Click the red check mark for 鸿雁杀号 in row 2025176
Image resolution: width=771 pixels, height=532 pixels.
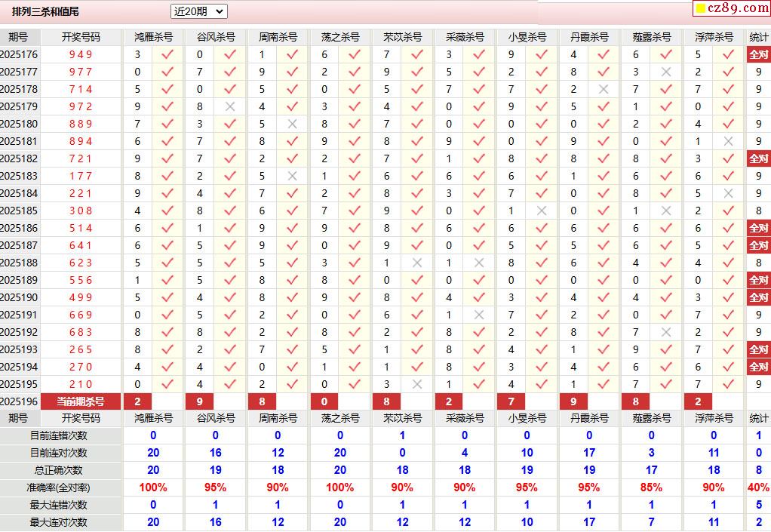[x=167, y=54]
